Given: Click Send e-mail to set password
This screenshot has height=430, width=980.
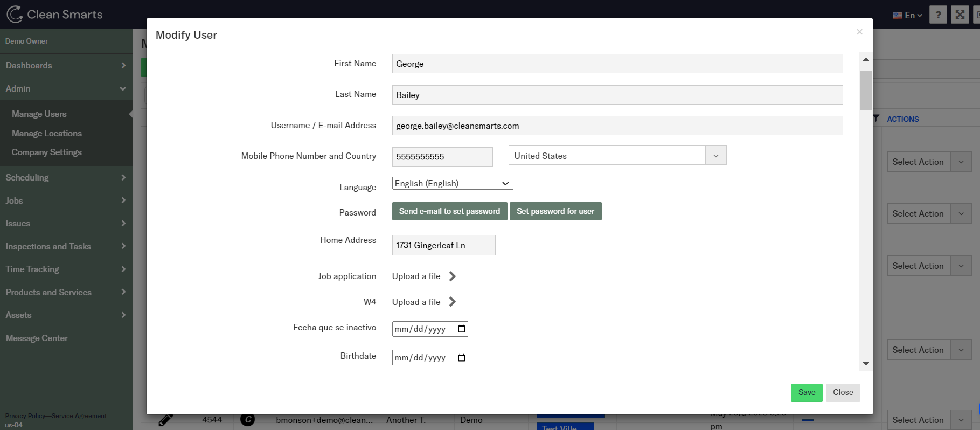Looking at the screenshot, I should [x=449, y=211].
